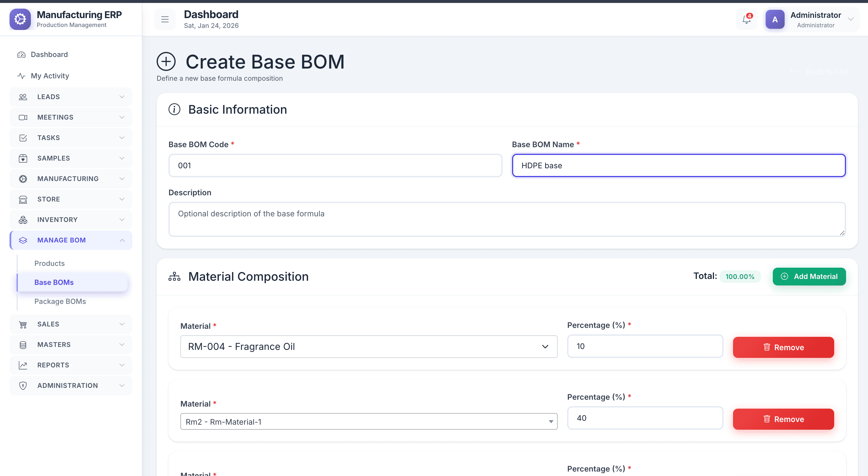Viewport: 868px width, 476px height.
Task: Go to Products under Manage BOM
Action: (50, 263)
